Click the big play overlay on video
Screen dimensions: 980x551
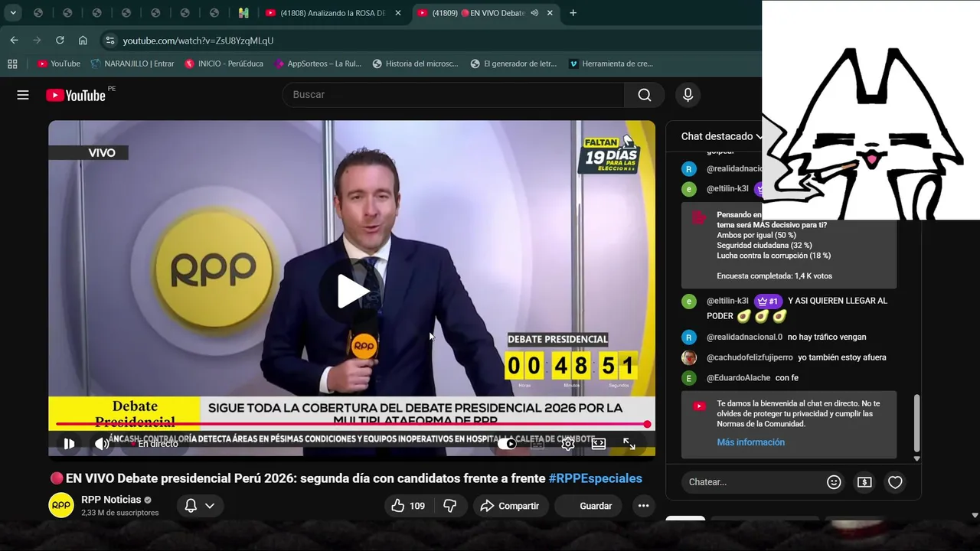(x=352, y=291)
